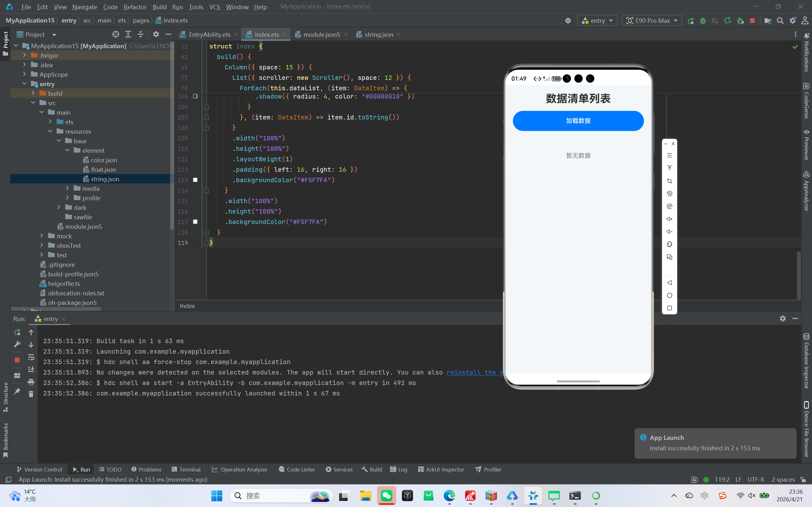
Task: Toggle soft-wrap in Run console
Action: (31, 357)
